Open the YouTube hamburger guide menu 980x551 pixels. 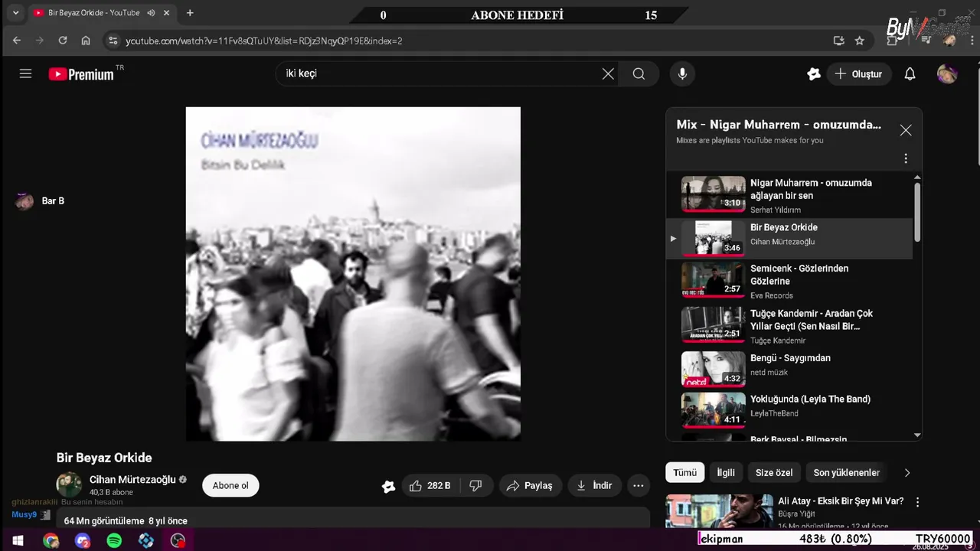(x=25, y=74)
